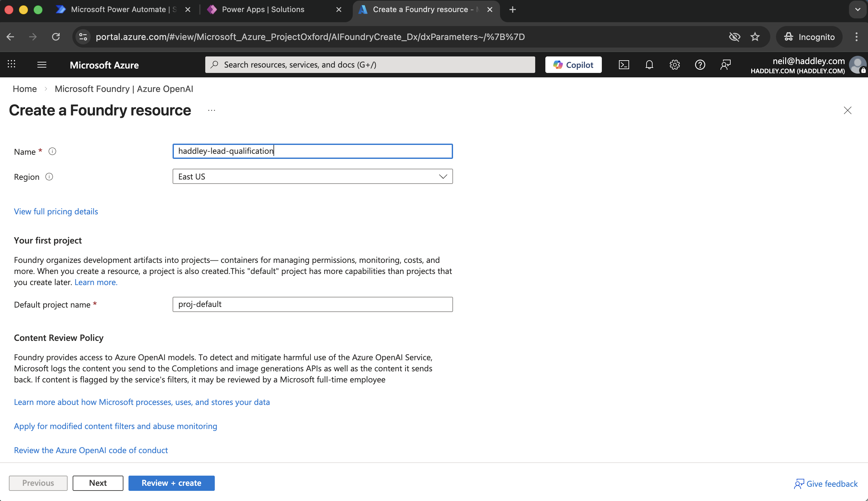Image resolution: width=868 pixels, height=501 pixels.
Task: Open the ellipsis options next to page title
Action: pyautogui.click(x=211, y=110)
